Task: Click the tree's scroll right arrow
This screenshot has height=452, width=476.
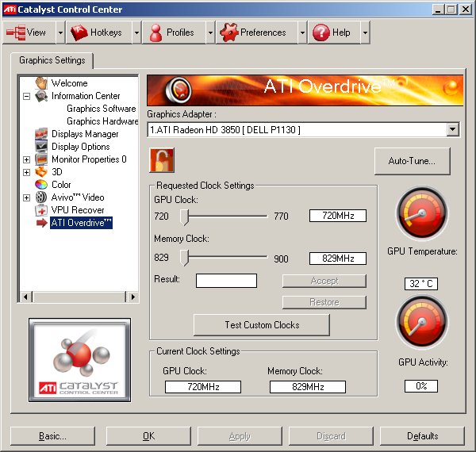Action: pyautogui.click(x=132, y=297)
